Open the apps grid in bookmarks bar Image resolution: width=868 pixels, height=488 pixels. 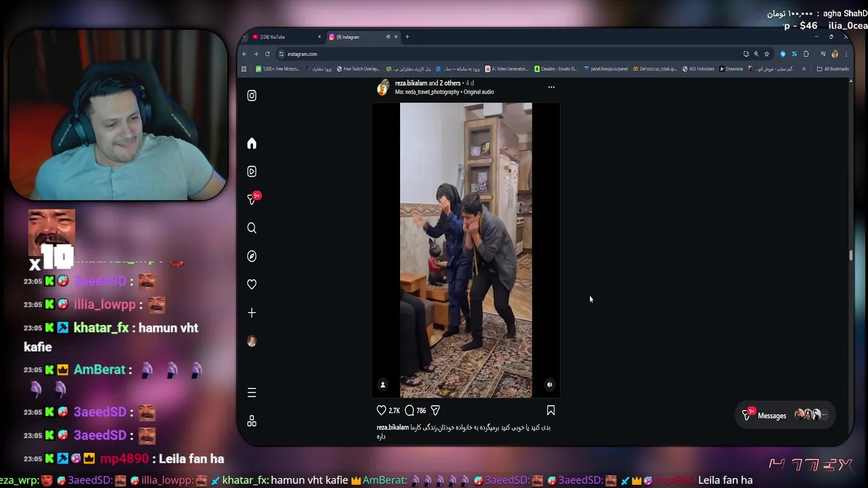pos(244,69)
